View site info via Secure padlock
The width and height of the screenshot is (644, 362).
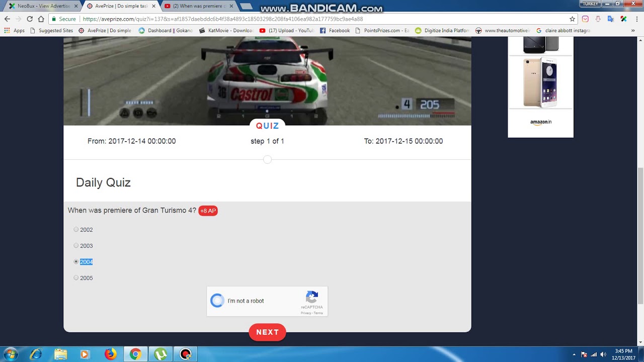pyautogui.click(x=63, y=19)
